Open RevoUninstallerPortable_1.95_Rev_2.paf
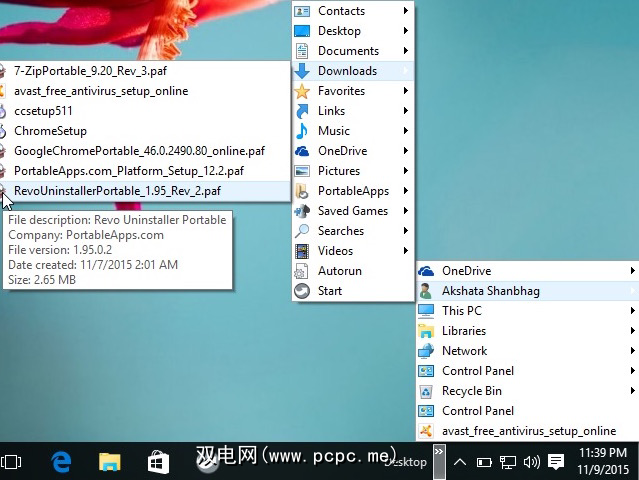The height and width of the screenshot is (480, 639). [x=145, y=191]
